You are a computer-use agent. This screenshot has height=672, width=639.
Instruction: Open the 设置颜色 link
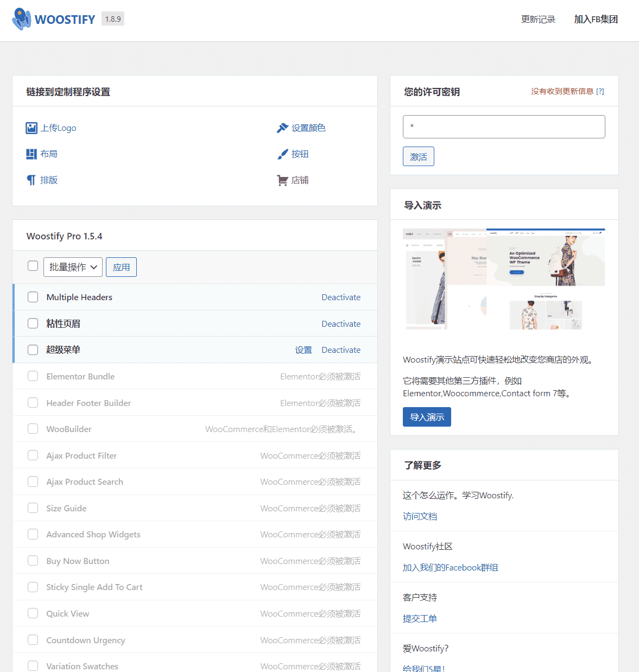308,128
